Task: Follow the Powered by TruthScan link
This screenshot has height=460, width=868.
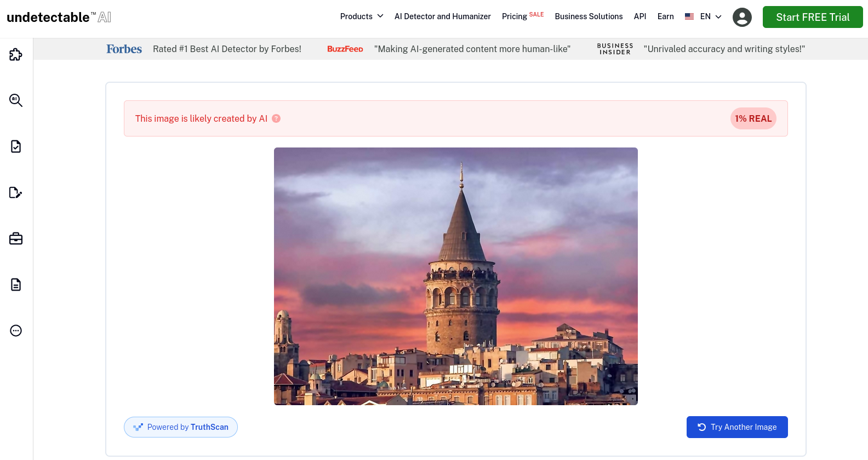Action: pos(181,427)
